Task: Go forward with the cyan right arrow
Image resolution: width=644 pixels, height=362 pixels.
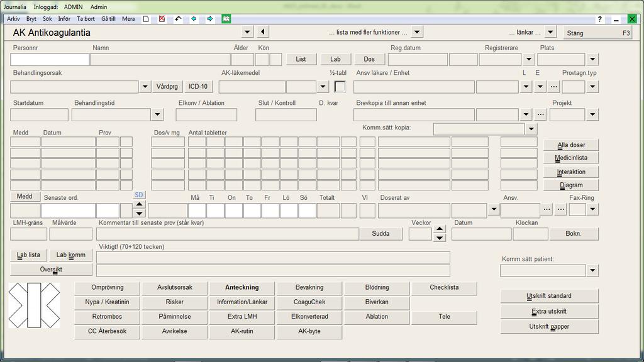Action: coord(210,19)
